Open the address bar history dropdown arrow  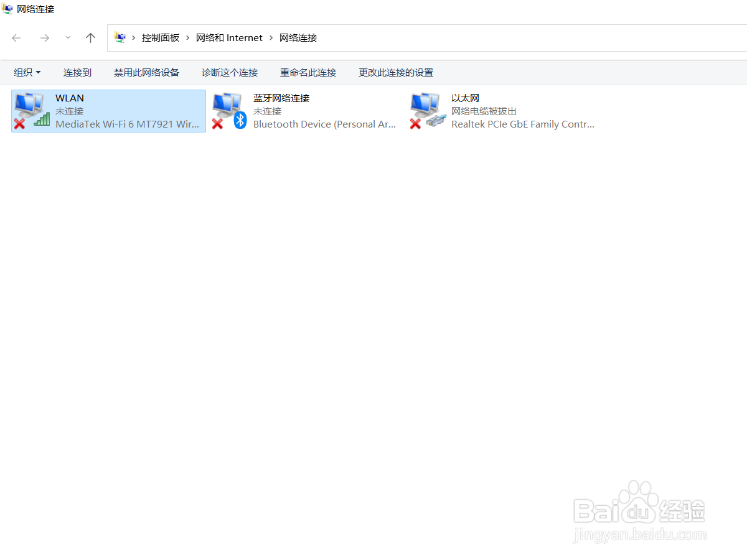click(68, 37)
